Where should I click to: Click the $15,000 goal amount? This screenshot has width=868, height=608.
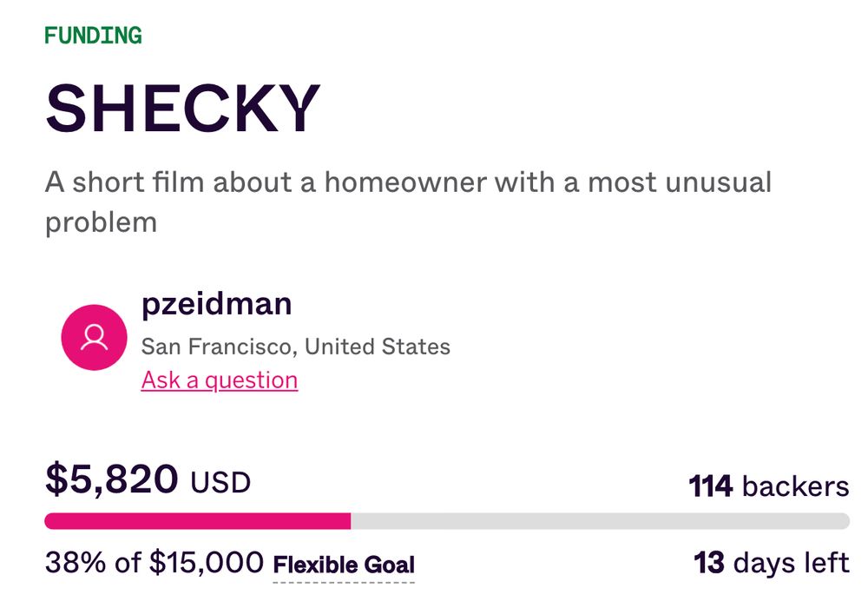pos(207,563)
